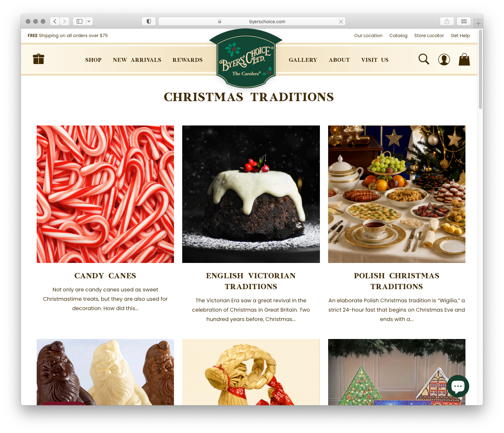
Task: Click the gift box rewards icon
Action: 39,59
